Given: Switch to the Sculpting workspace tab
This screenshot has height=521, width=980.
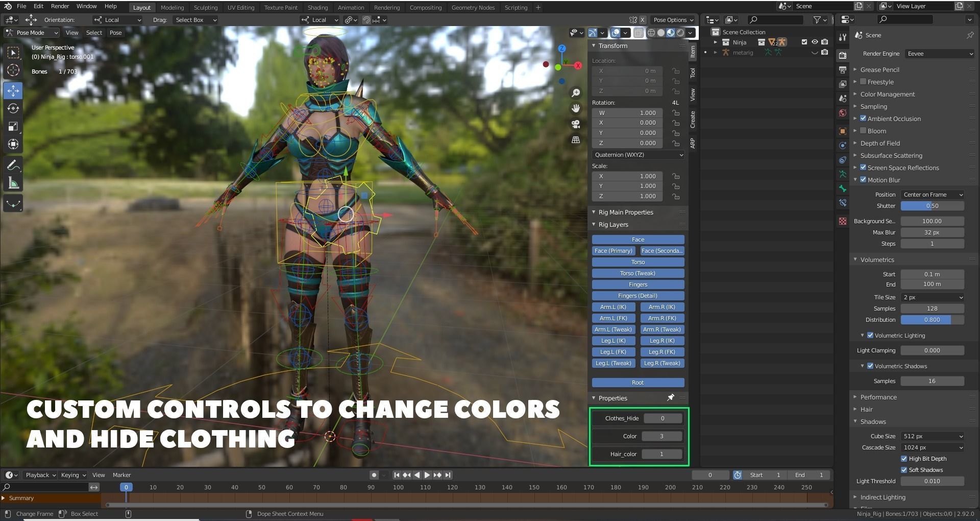Looking at the screenshot, I should 206,8.
